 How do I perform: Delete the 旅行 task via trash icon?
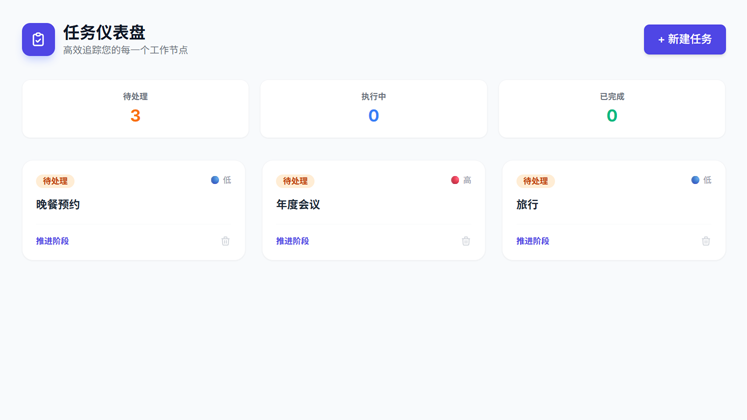(x=705, y=241)
